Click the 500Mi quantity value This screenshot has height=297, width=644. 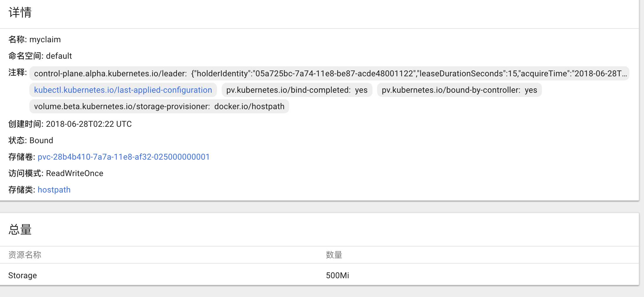pyautogui.click(x=338, y=275)
